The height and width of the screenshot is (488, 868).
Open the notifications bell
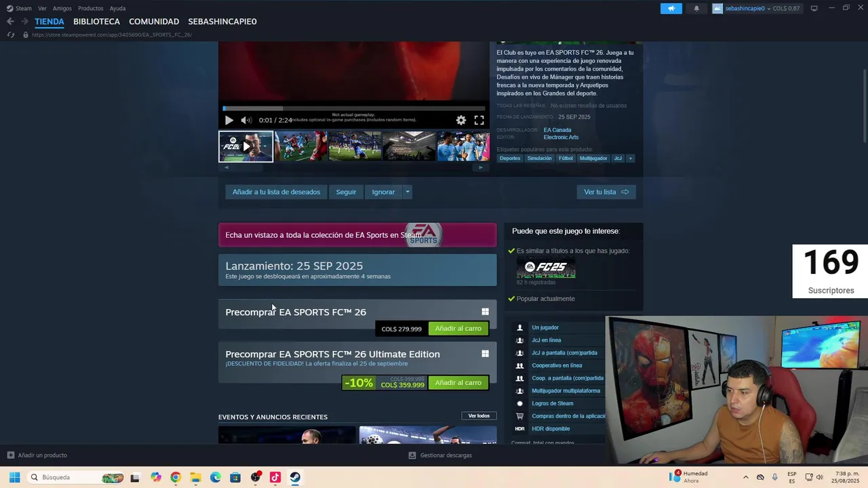pyautogui.click(x=696, y=8)
